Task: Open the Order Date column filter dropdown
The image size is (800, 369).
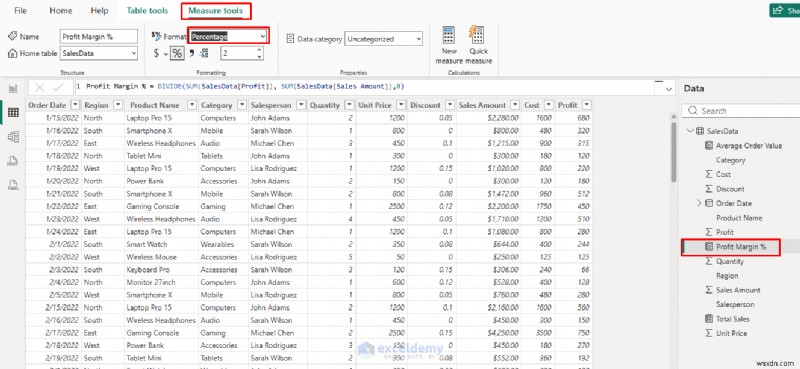Action: pos(75,105)
